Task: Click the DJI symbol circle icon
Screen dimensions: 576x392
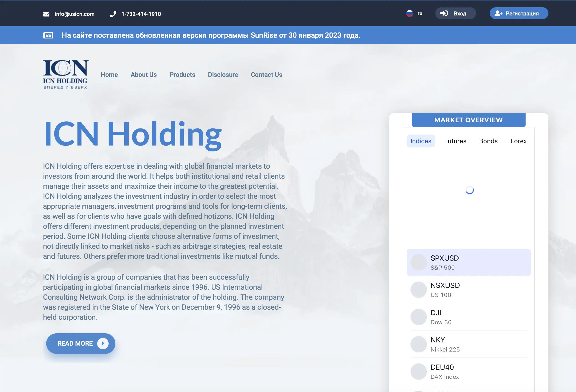Action: click(x=419, y=317)
